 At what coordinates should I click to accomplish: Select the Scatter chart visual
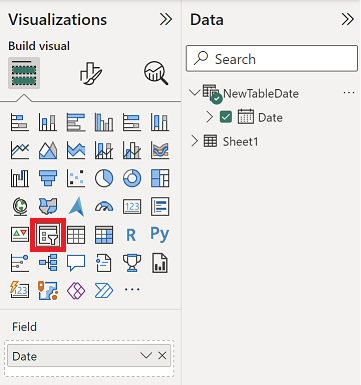pos(76,178)
